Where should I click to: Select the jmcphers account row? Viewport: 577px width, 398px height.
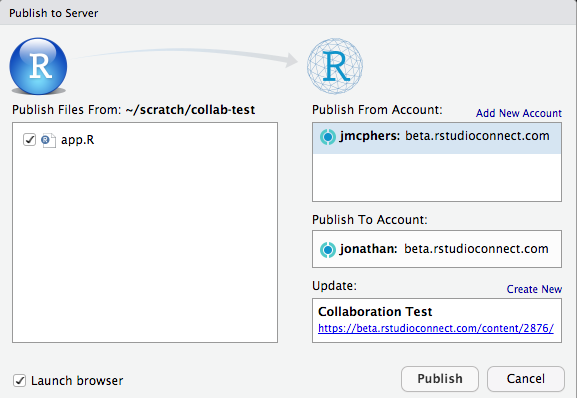coord(437,138)
